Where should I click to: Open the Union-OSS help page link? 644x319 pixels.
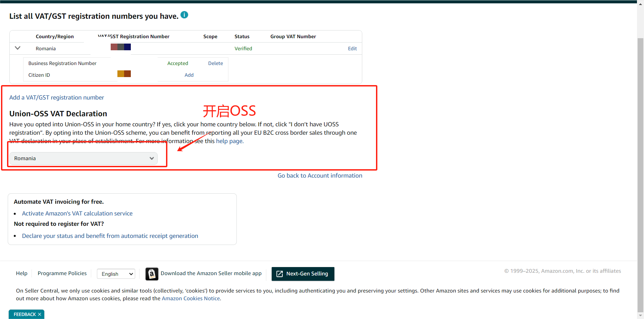(x=229, y=141)
